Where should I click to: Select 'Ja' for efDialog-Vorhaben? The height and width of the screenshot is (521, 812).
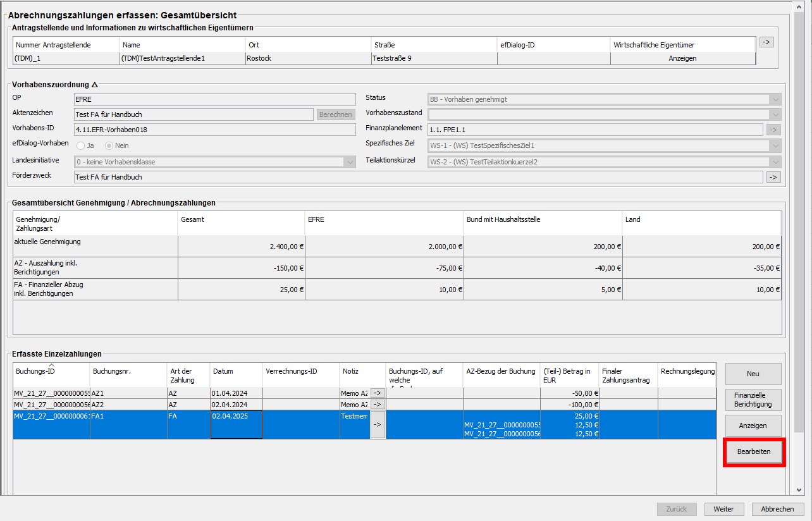pyautogui.click(x=81, y=145)
